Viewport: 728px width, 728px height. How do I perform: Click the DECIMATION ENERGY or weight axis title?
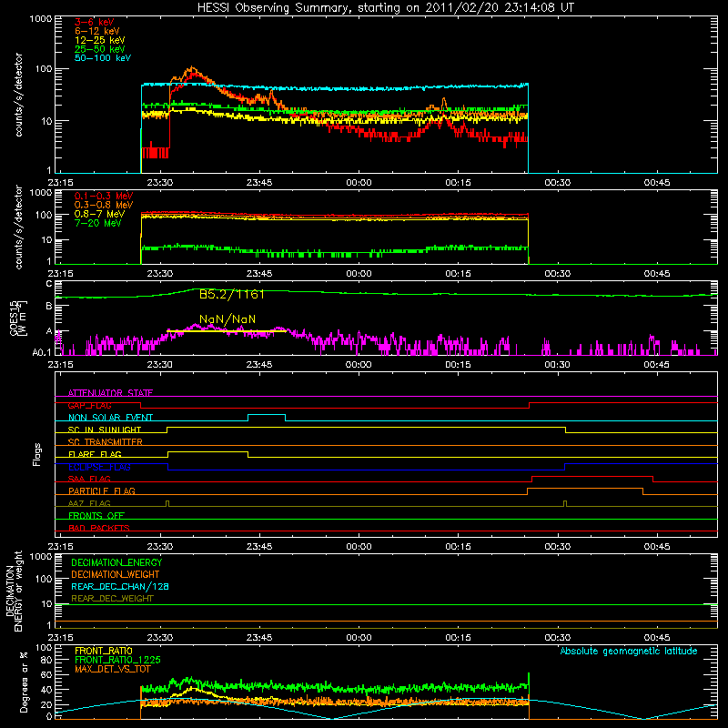[x=14, y=591]
